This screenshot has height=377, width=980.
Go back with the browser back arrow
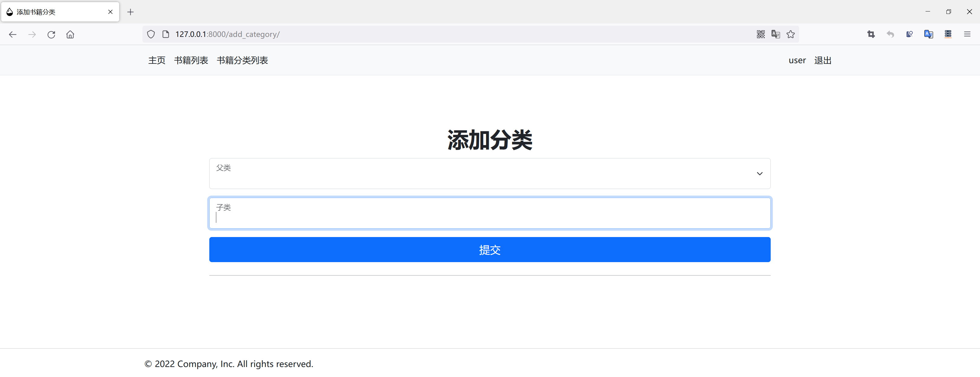click(x=13, y=34)
